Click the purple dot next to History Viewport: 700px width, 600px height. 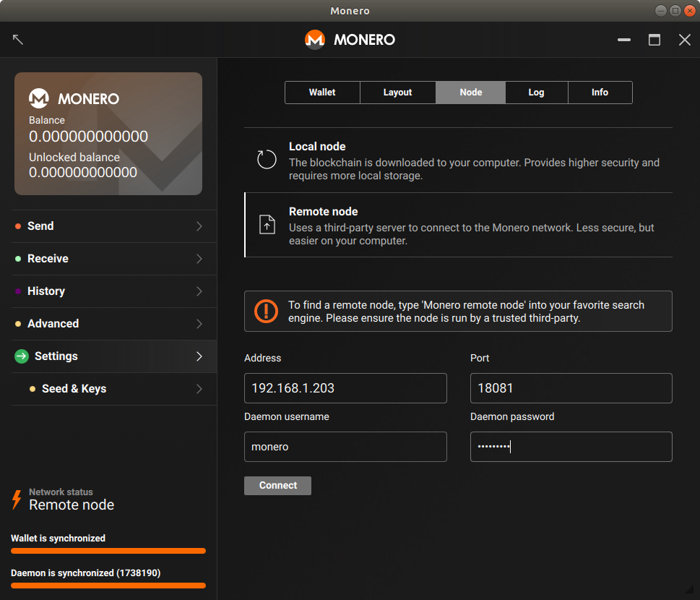18,291
